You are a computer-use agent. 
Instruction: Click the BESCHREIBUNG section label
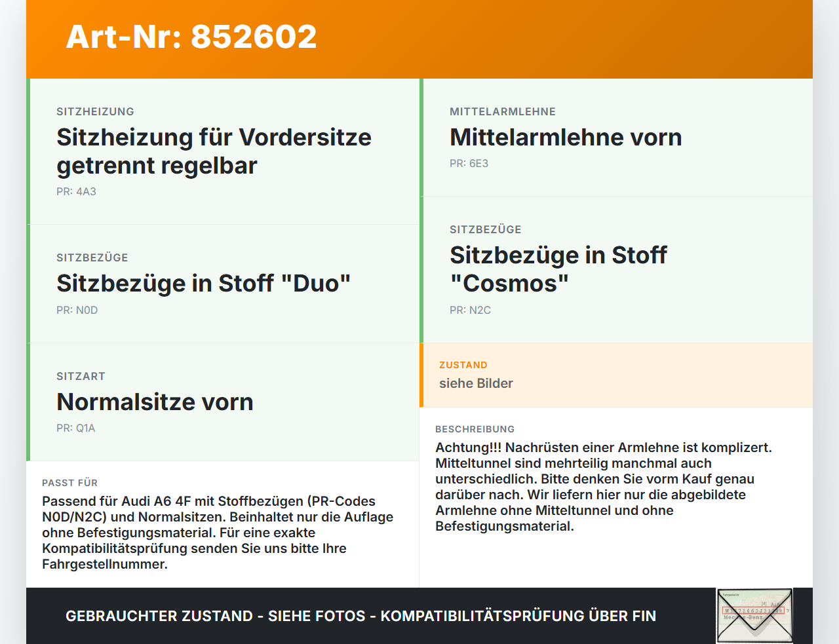click(475, 429)
